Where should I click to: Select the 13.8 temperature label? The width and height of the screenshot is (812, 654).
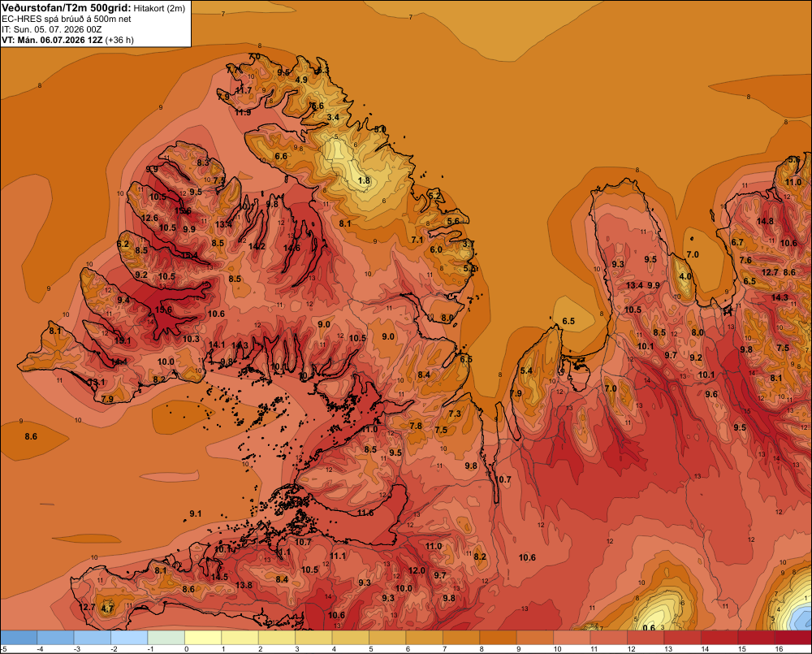tap(244, 585)
